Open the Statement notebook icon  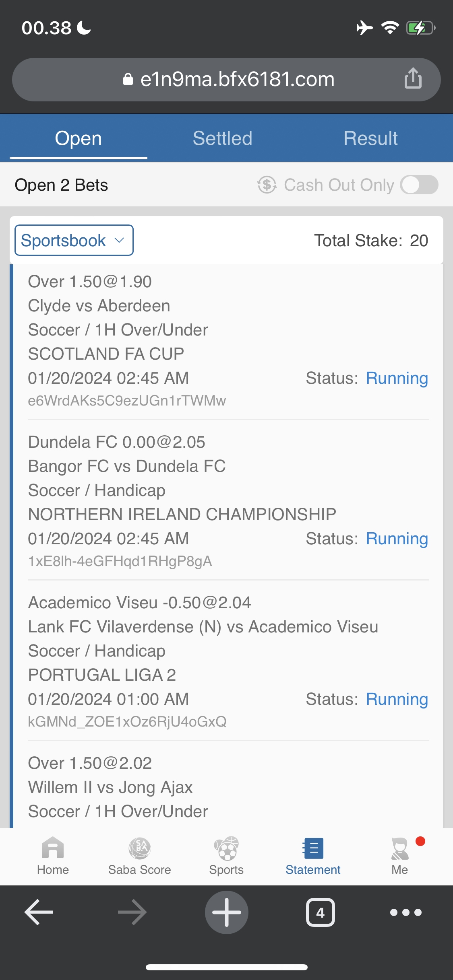pos(313,849)
